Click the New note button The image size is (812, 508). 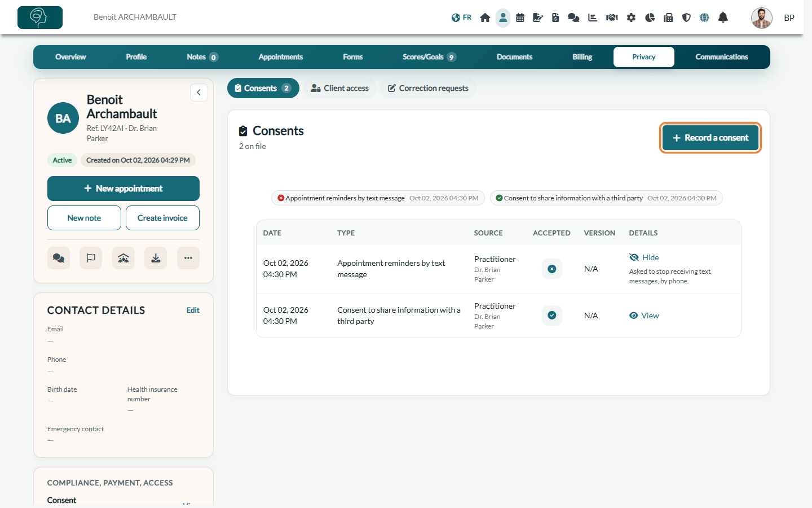pos(84,218)
